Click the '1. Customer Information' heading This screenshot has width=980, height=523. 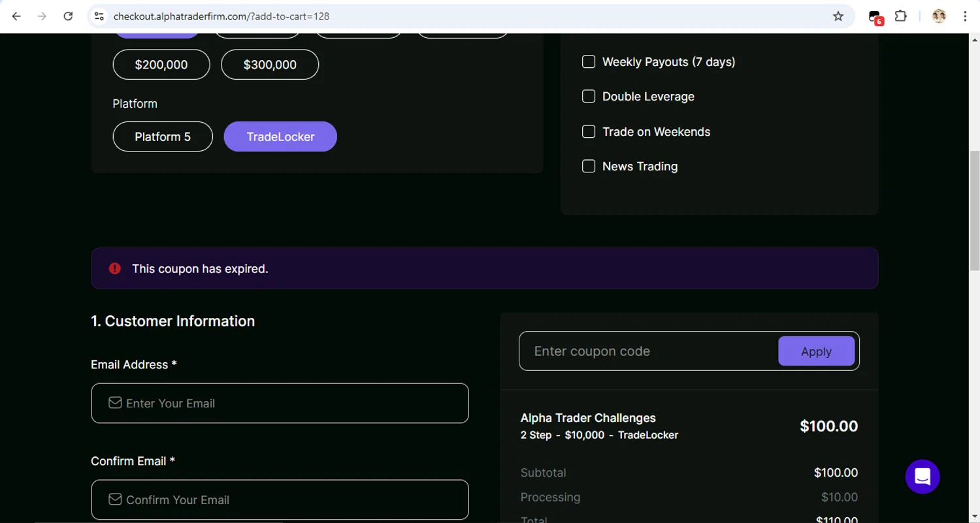[x=173, y=321]
